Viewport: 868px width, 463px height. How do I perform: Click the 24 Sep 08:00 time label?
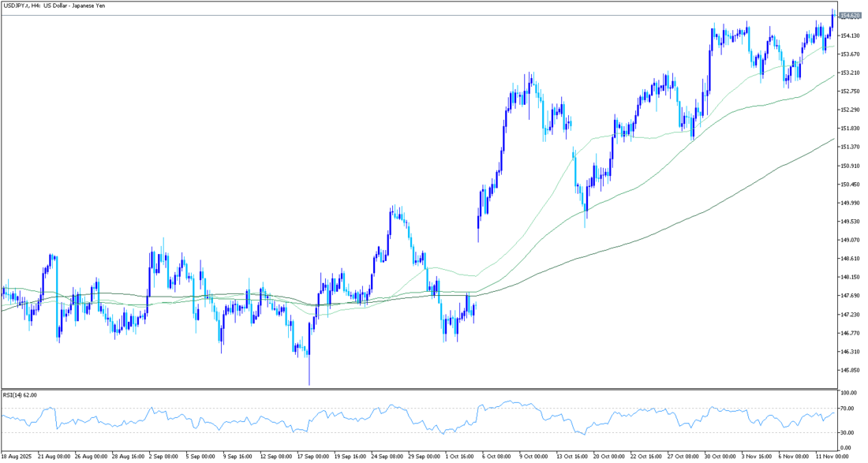[388, 456]
